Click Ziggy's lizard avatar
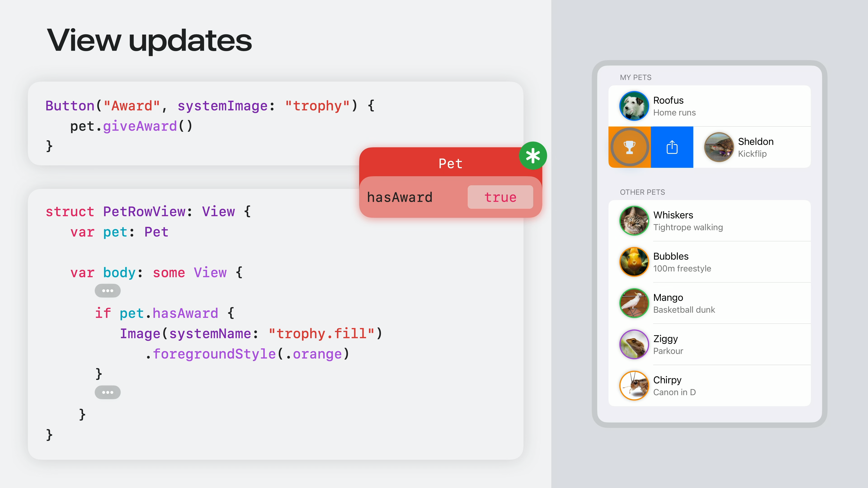The image size is (868, 488). point(634,344)
